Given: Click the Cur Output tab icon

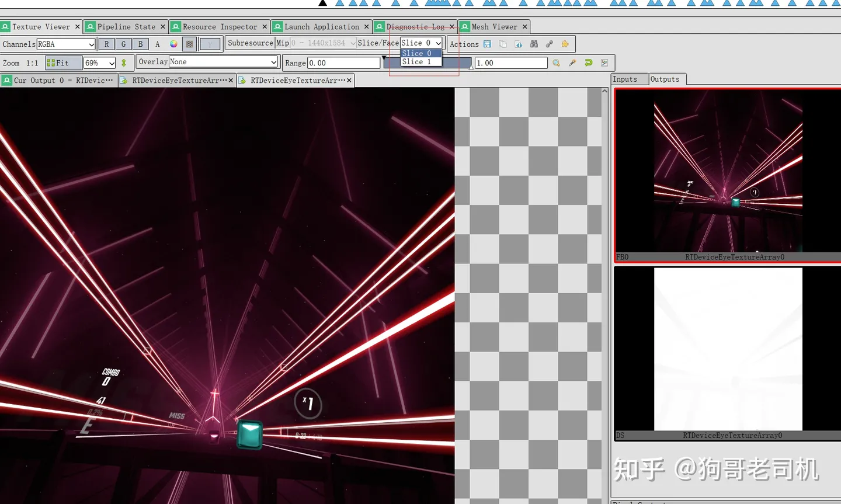Looking at the screenshot, I should point(6,81).
